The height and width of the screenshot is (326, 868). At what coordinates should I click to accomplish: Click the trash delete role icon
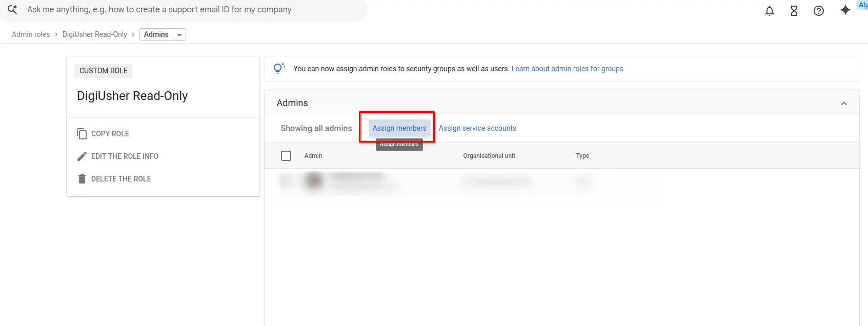click(x=82, y=179)
